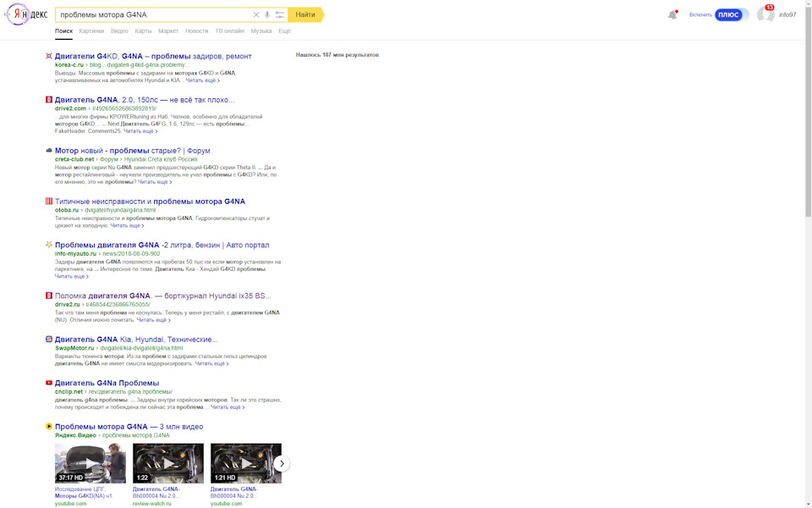This screenshot has width=812, height=508.
Task: Open 'Типичные неисправности и проблемы мотора G4NA'
Action: pos(151,202)
